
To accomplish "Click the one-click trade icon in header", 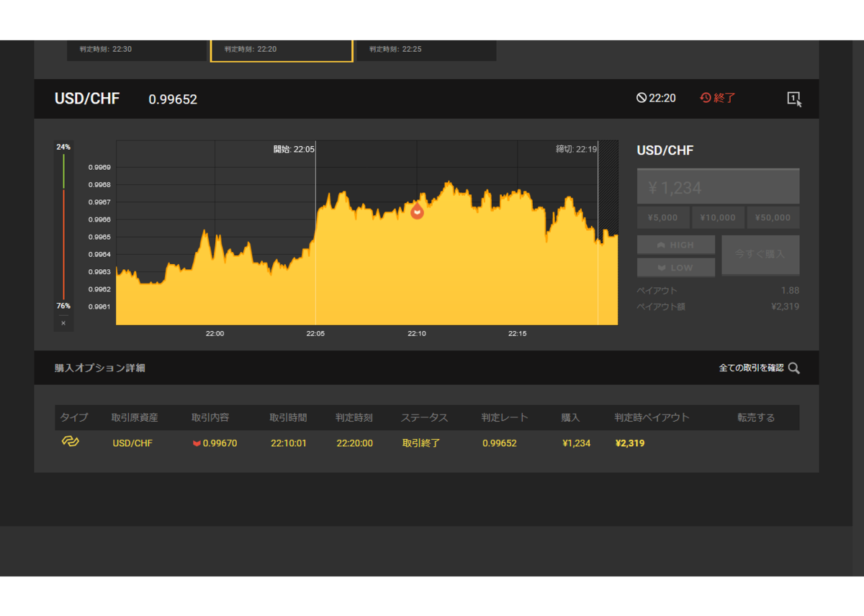I will click(794, 99).
